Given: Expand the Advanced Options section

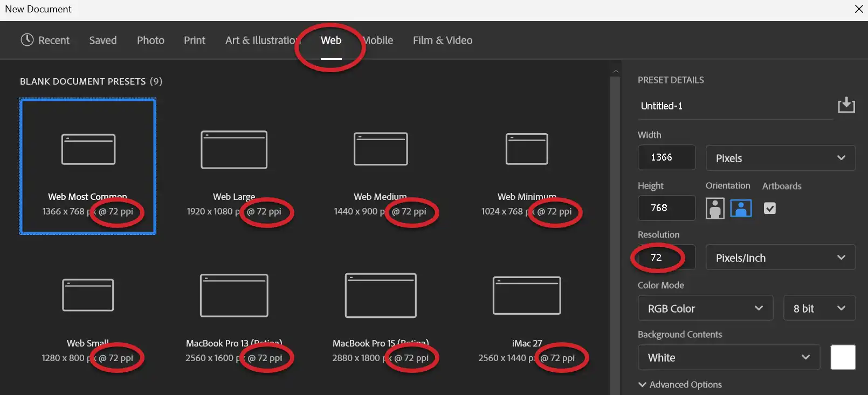Looking at the screenshot, I should click(680, 384).
